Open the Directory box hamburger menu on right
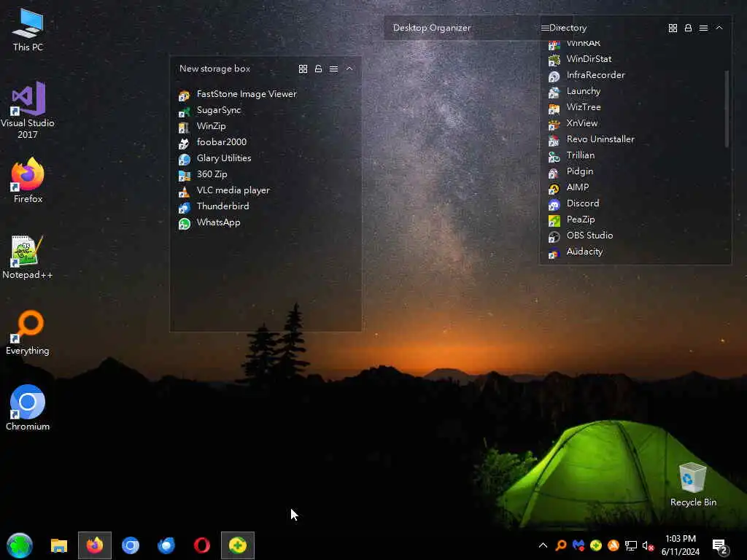 [703, 28]
